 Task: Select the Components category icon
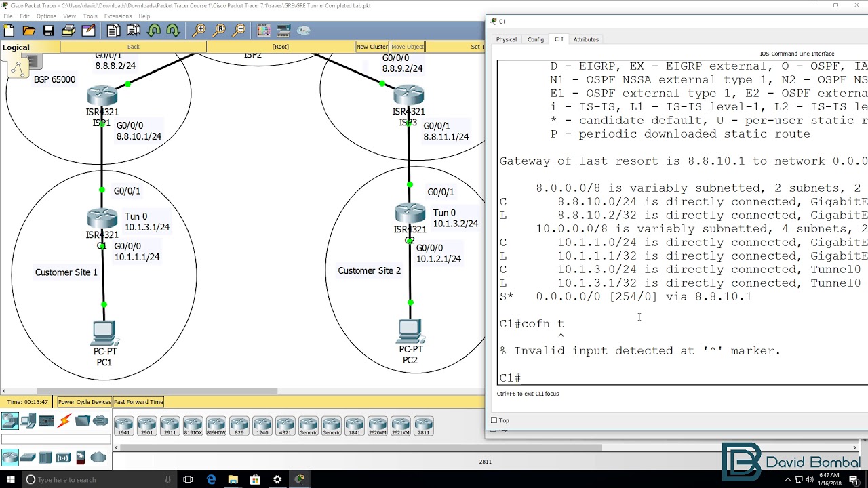click(x=46, y=422)
